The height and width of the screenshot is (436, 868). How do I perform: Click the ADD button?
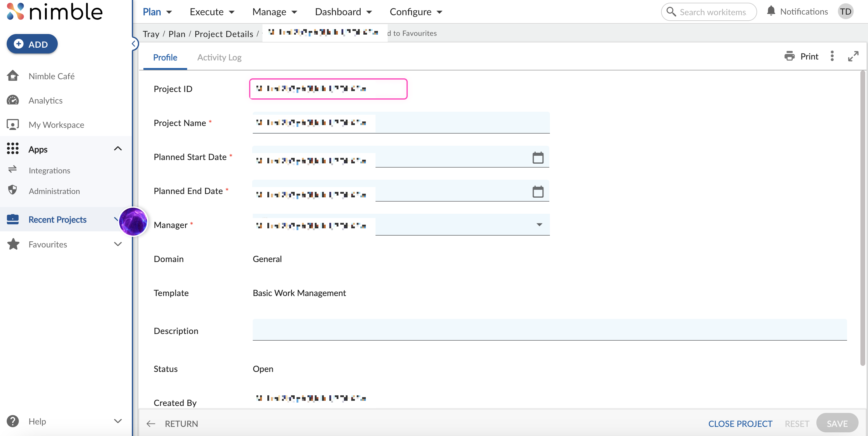pos(32,44)
